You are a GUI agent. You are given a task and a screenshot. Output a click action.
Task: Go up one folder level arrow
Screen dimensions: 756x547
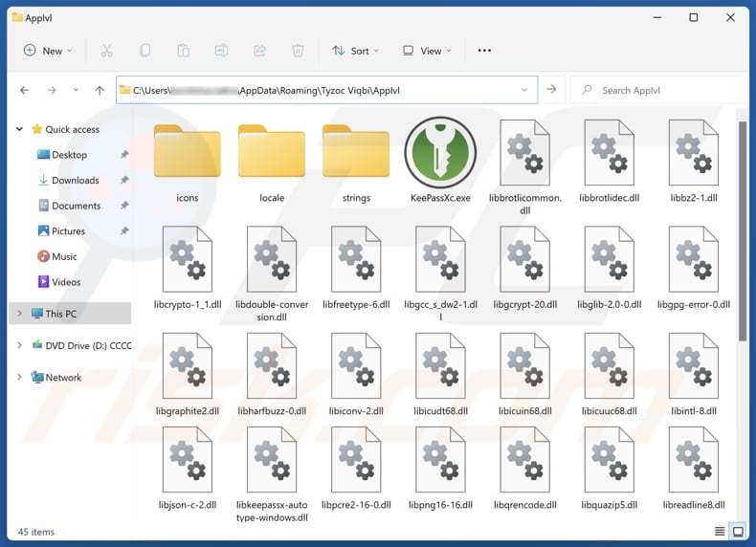100,90
